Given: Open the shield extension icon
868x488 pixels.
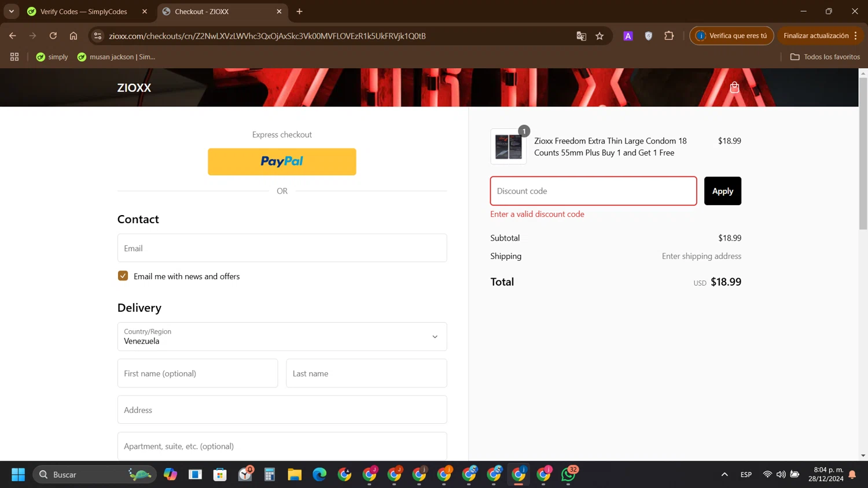Looking at the screenshot, I should pyautogui.click(x=649, y=36).
